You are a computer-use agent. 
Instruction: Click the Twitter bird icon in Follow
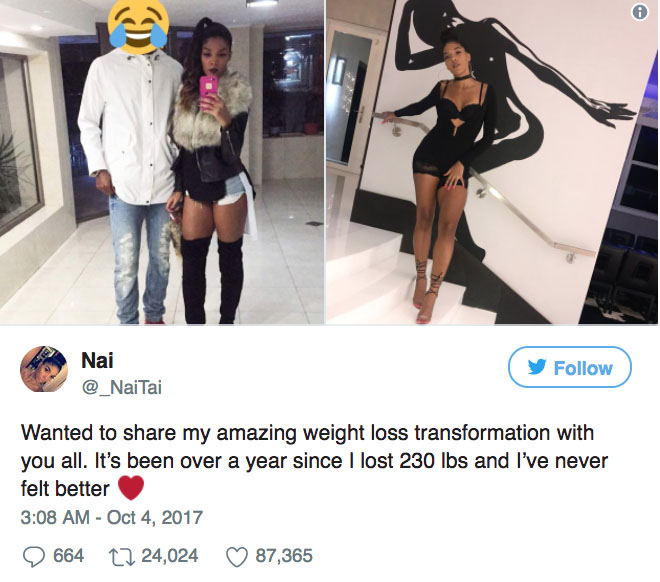pyautogui.click(x=537, y=367)
